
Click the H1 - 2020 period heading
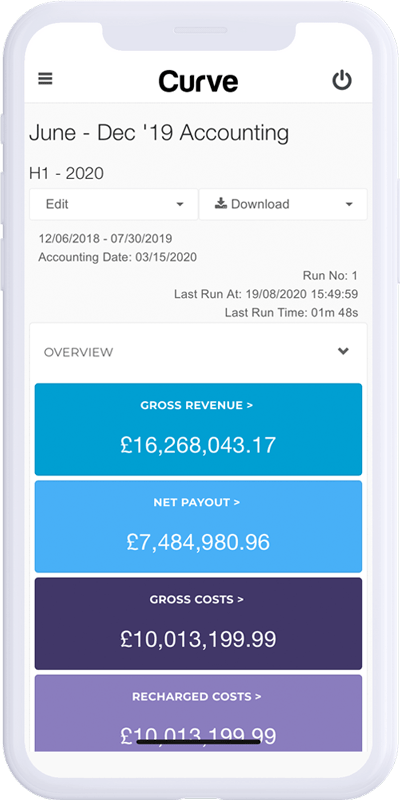(x=66, y=173)
